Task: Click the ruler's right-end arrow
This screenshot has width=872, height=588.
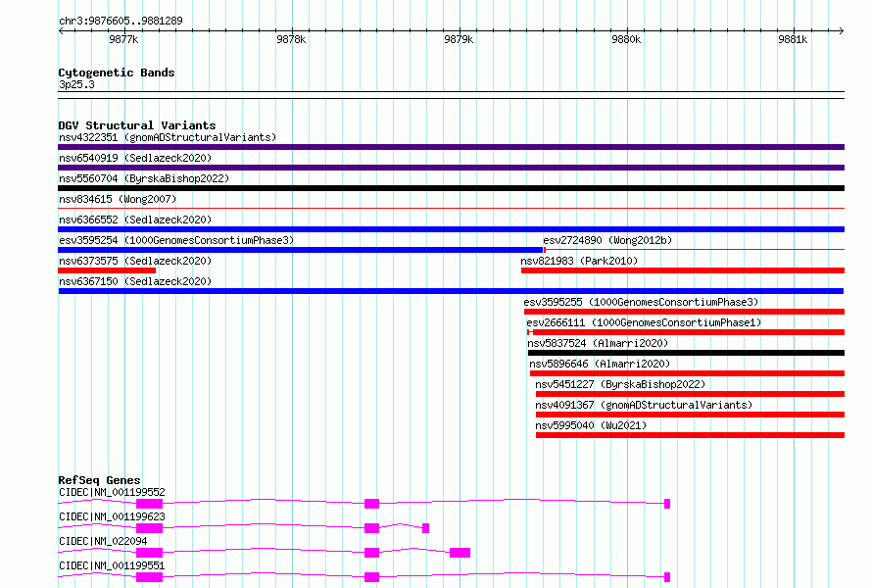Action: [x=842, y=30]
